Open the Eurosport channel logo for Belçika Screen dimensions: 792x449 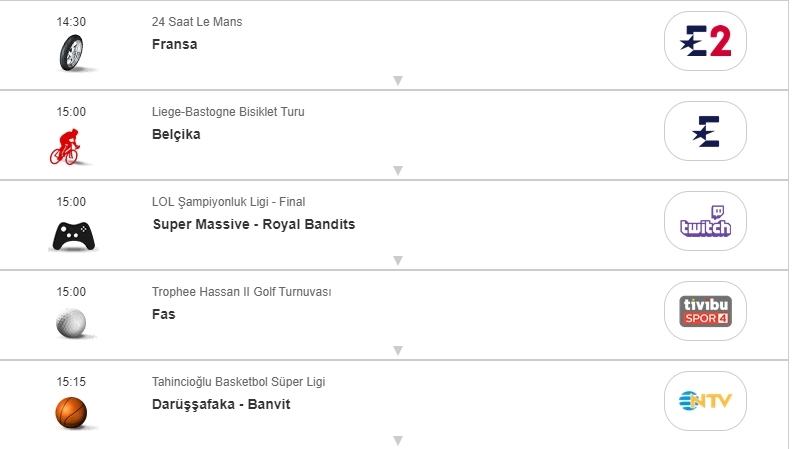coord(705,131)
